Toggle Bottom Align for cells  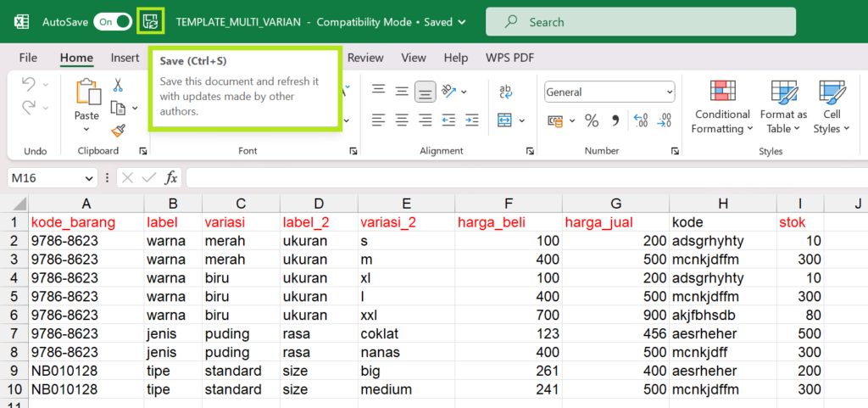(x=425, y=91)
